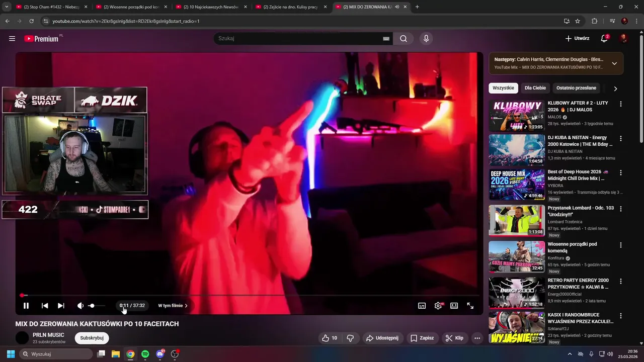The height and width of the screenshot is (362, 644).
Task: Open the cast/install icon in address bar
Action: pos(567,21)
